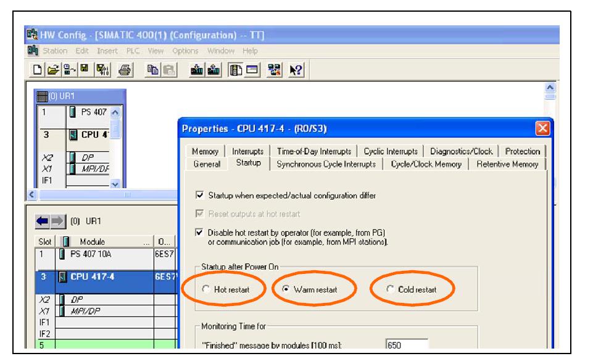Open the Window menu
Image resolution: width=593 pixels, height=364 pixels.
[220, 51]
